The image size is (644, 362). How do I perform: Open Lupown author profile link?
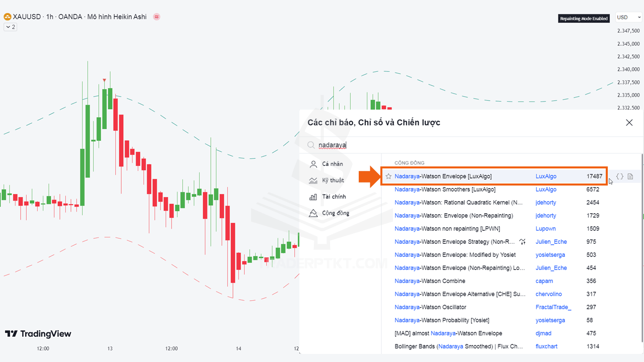click(546, 229)
